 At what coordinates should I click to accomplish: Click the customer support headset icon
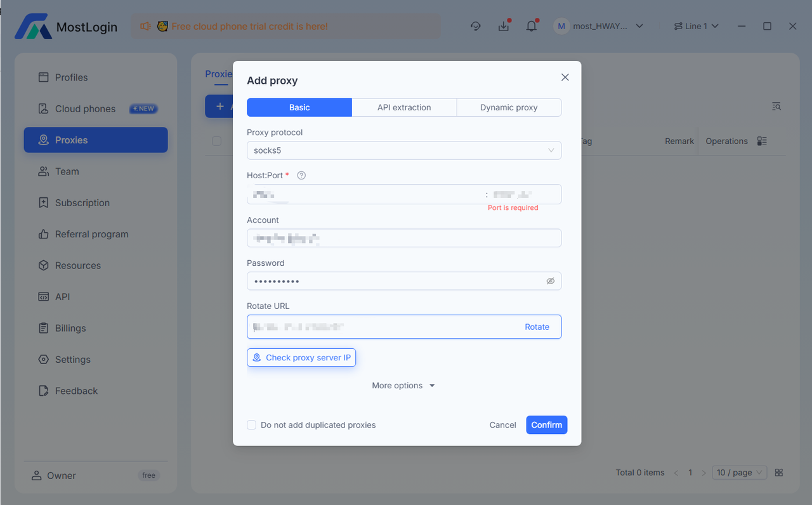tap(476, 27)
